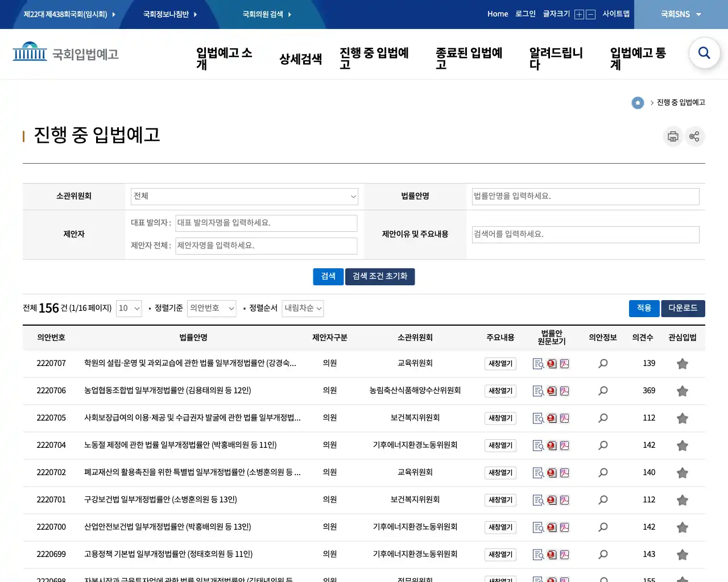This screenshot has height=582, width=728.
Task: Open PDF icon for bill 2220707
Action: [565, 364]
